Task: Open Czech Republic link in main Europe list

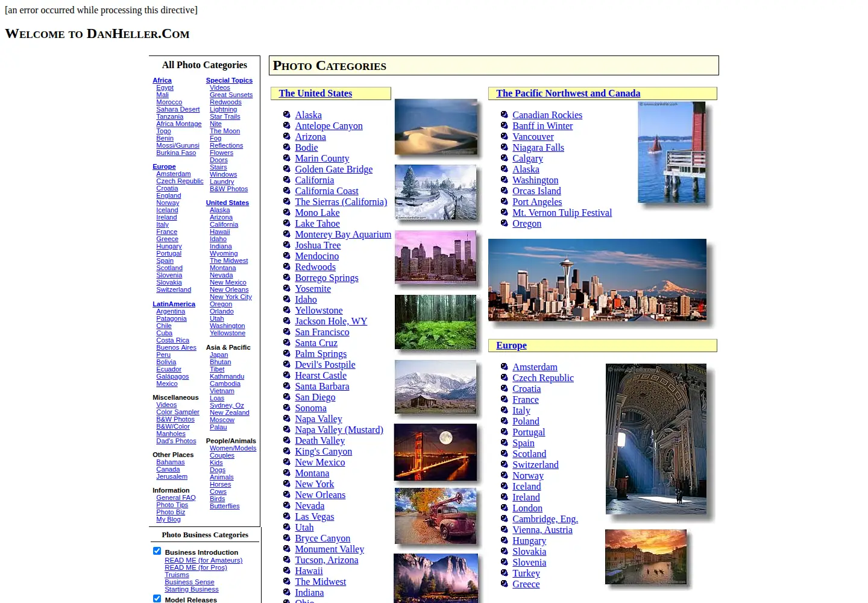Action: [x=543, y=377]
